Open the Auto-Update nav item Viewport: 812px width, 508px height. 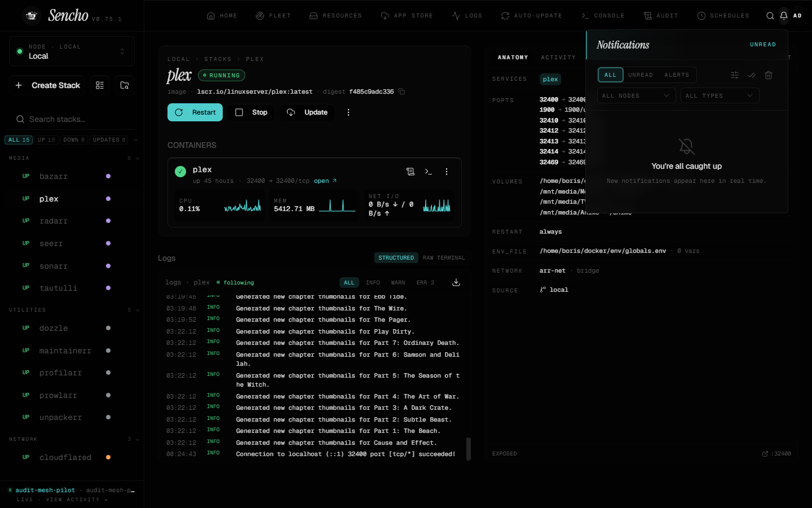click(531, 16)
